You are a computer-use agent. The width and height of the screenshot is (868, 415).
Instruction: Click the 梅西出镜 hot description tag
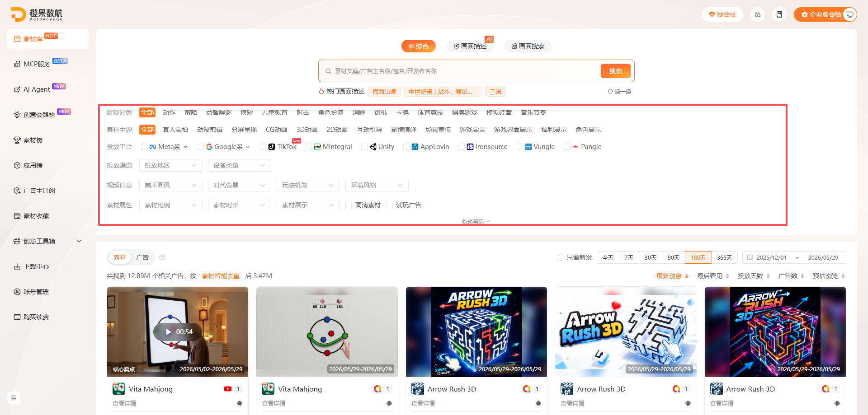tap(384, 92)
